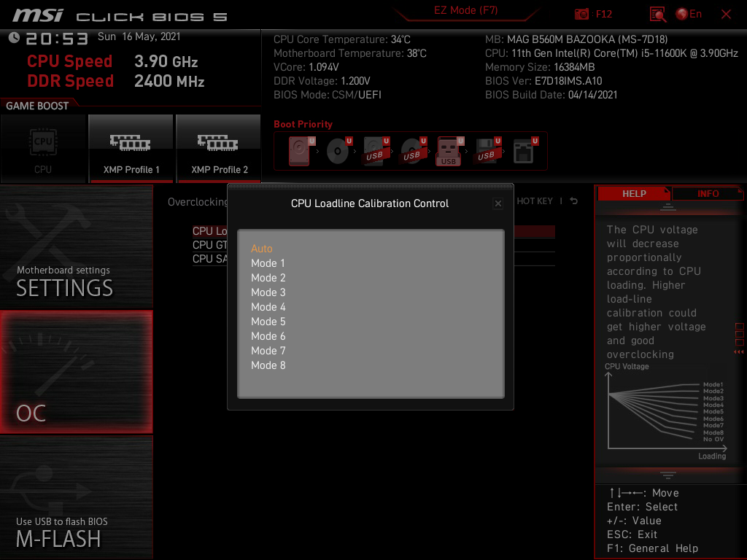Click the BIOS Ver: E7D18IMS.A10 text
747x560 pixels.
point(543,81)
